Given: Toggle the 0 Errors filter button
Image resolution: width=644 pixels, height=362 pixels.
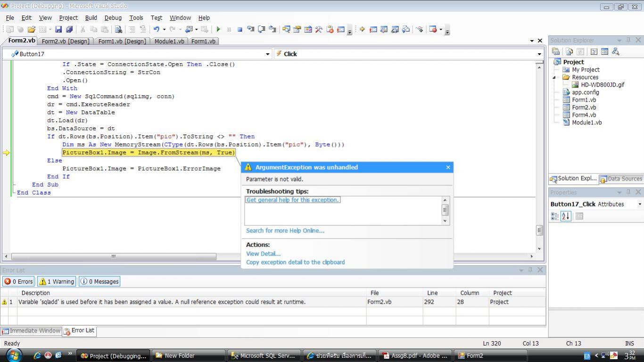Looking at the screenshot, I should pyautogui.click(x=18, y=281).
